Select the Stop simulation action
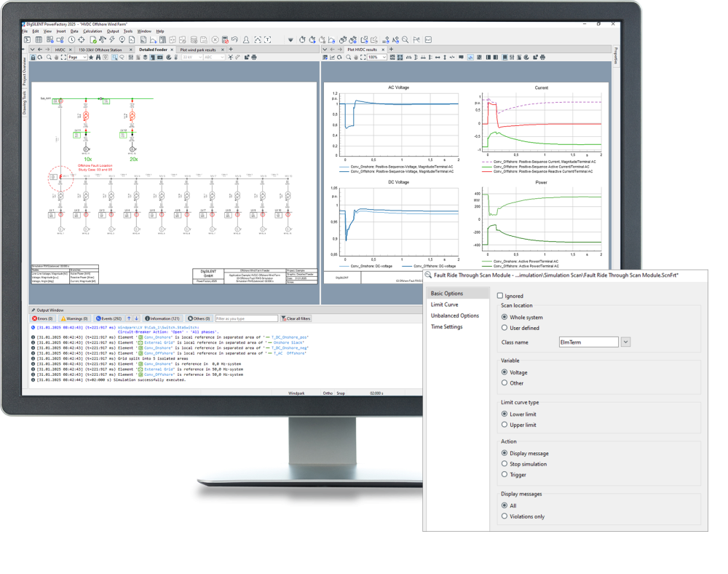 coord(505,464)
